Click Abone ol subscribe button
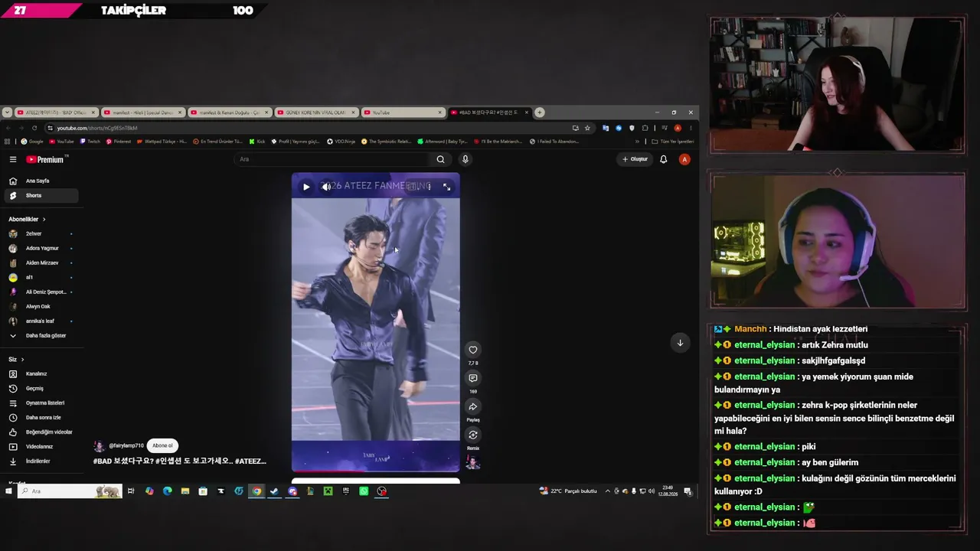Screen dimensions: 980x551 click(162, 445)
